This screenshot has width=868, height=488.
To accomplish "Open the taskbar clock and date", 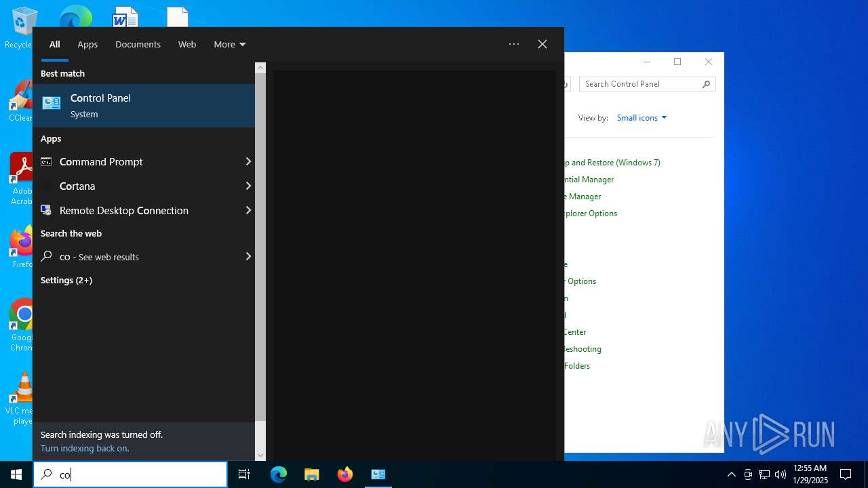I will (810, 474).
